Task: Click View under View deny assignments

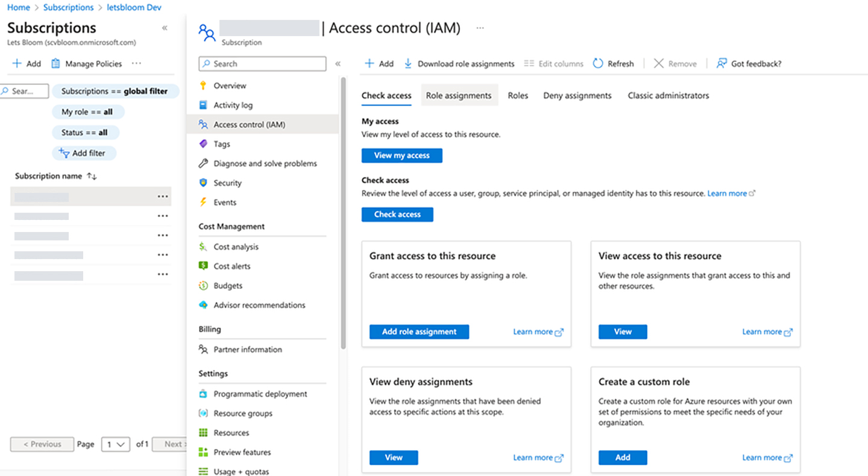Action: [394, 457]
